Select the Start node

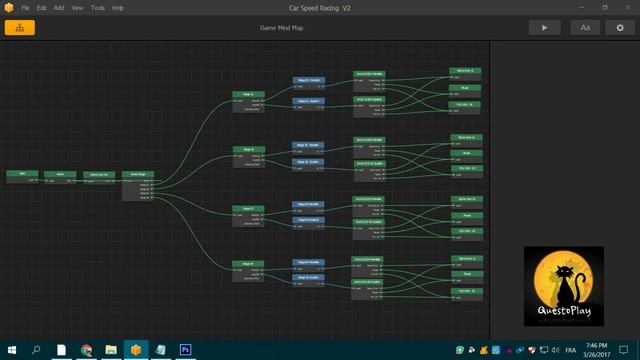coord(22,177)
